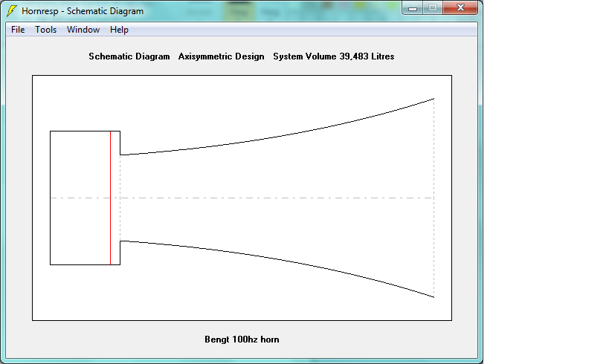This screenshot has height=364, width=609.
Task: Click the 'Hornresp - Schematic Diagram' title text
Action: pos(83,11)
